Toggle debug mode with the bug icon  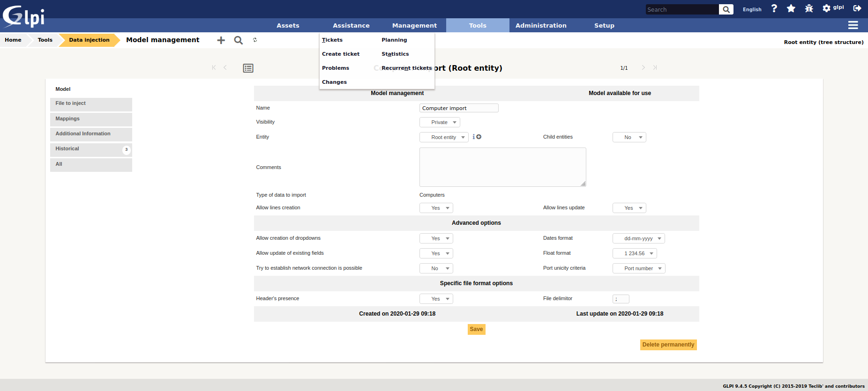point(808,8)
